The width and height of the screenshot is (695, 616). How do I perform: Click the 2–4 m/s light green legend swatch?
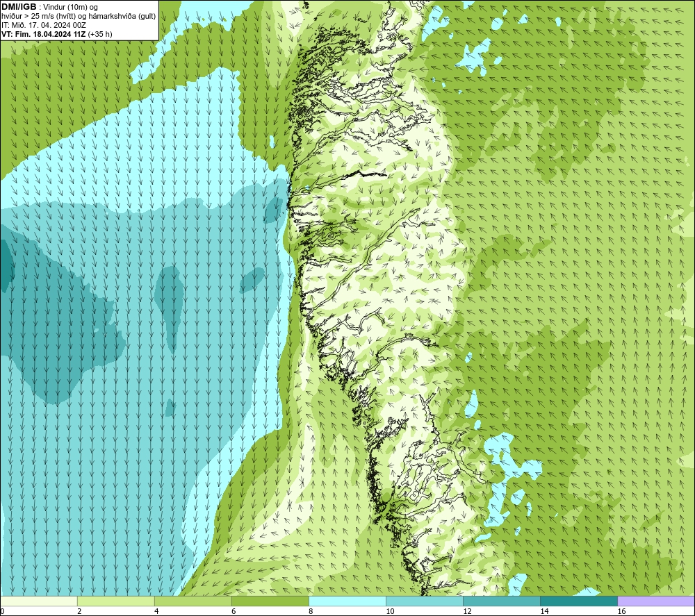click(x=115, y=601)
